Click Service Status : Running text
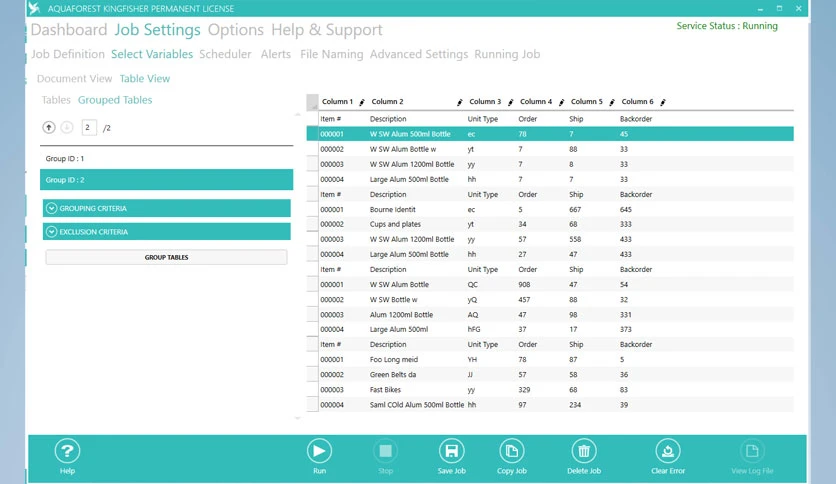The image size is (836, 484). [x=727, y=26]
